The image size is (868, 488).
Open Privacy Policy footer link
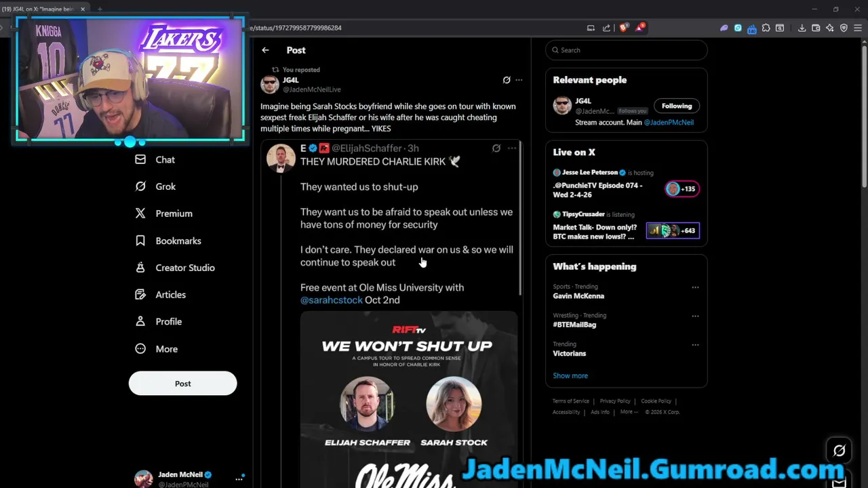tap(615, 401)
